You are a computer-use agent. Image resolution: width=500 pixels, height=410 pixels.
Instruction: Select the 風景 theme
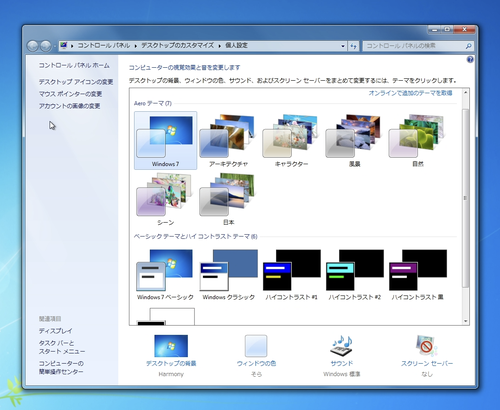[354, 140]
